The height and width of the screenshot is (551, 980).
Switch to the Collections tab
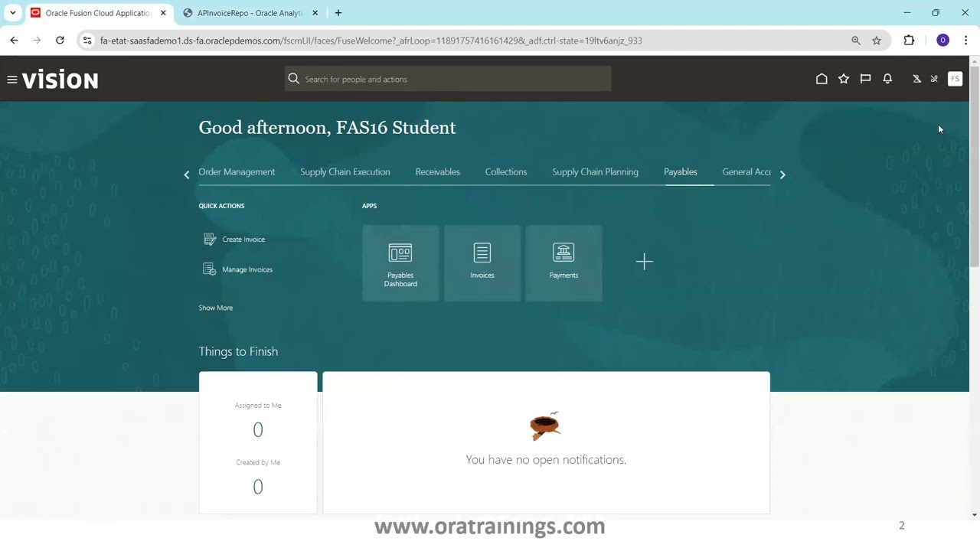[506, 172]
